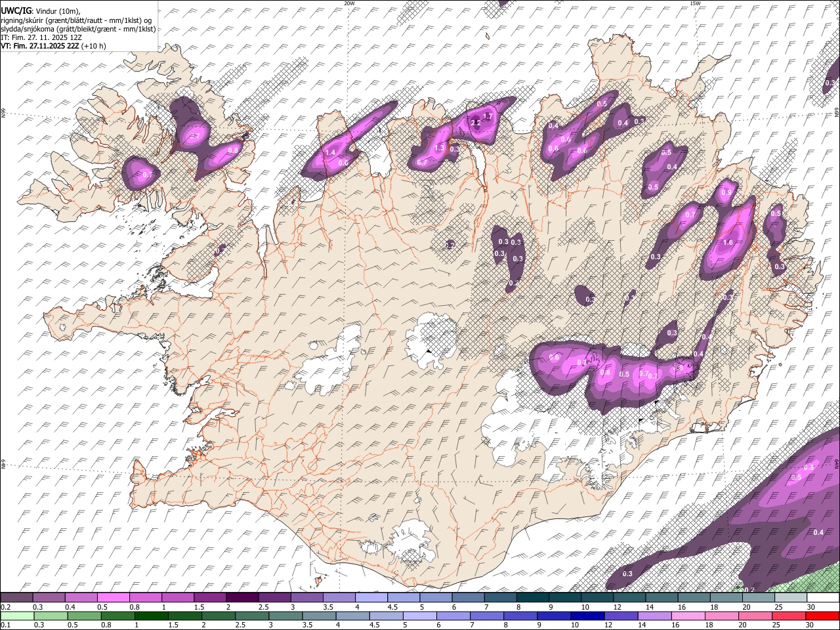Select the snow legend swatch between 1 and 1.5

[x=177, y=597]
